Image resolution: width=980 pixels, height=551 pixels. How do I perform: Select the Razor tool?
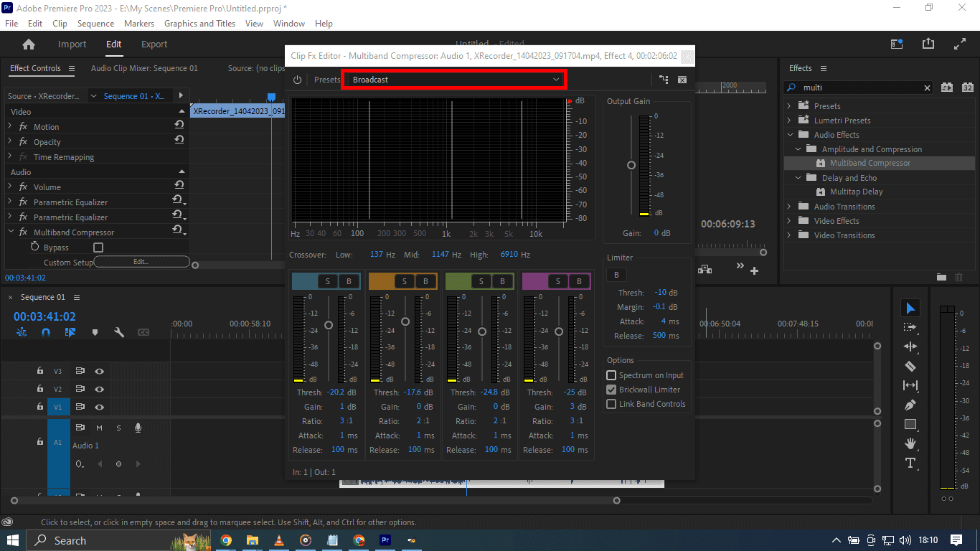(910, 366)
